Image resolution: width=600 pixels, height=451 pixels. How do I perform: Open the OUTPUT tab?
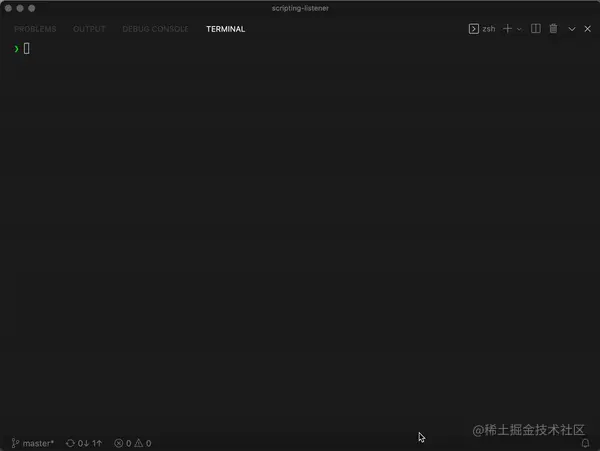pos(89,29)
